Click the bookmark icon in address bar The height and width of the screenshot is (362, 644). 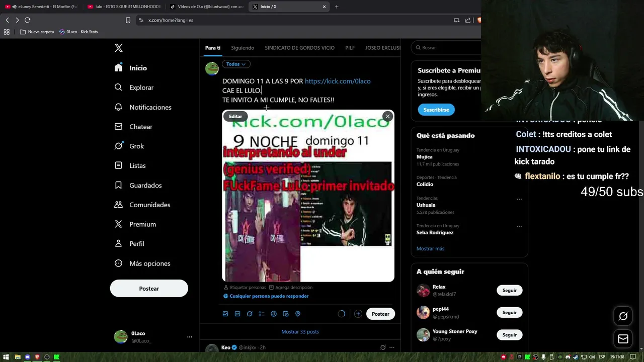pyautogui.click(x=128, y=20)
